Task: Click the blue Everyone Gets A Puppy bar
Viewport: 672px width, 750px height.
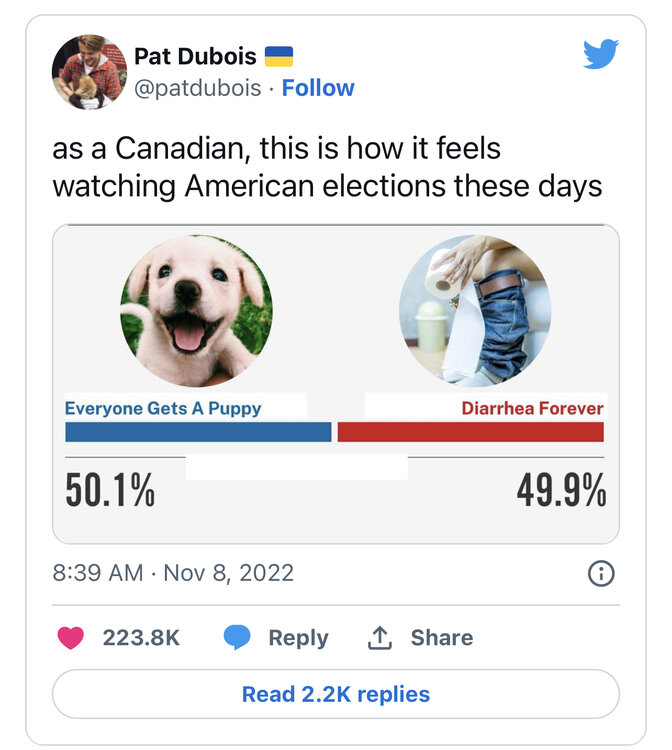Action: pyautogui.click(x=198, y=432)
